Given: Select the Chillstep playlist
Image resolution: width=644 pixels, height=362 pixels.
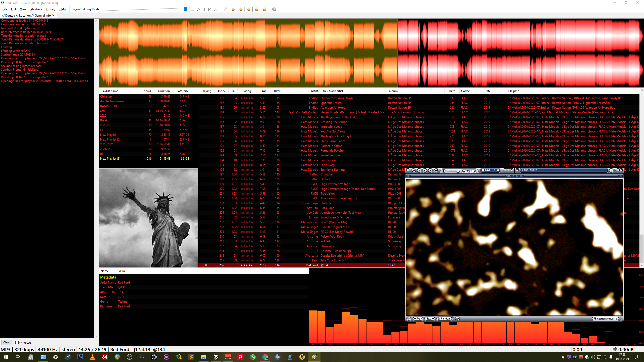Looking at the screenshot, I should [x=148, y=97].
